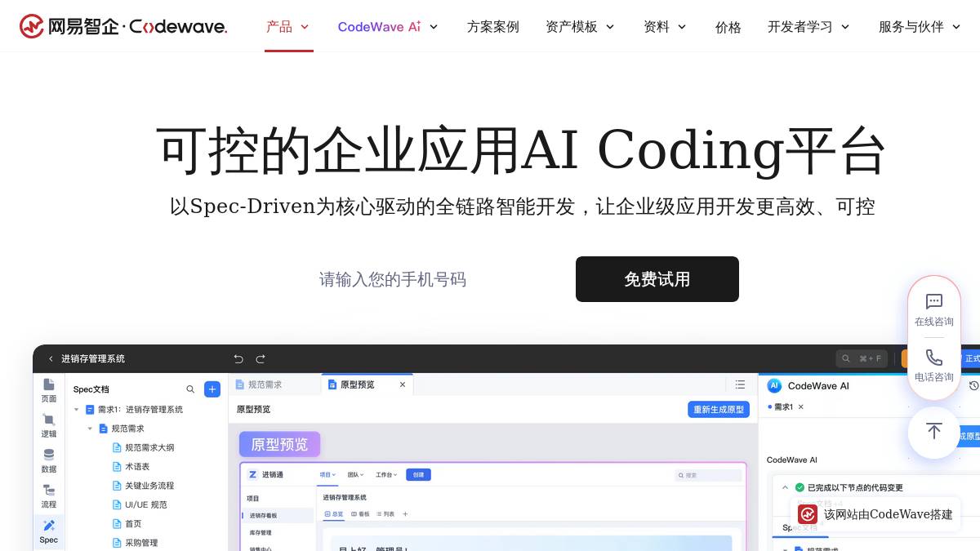
Task: Click the 原型预览 purple label
Action: 279,444
